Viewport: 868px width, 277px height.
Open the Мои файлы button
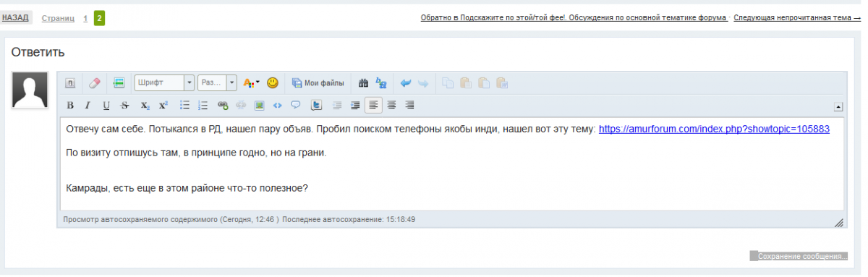318,83
